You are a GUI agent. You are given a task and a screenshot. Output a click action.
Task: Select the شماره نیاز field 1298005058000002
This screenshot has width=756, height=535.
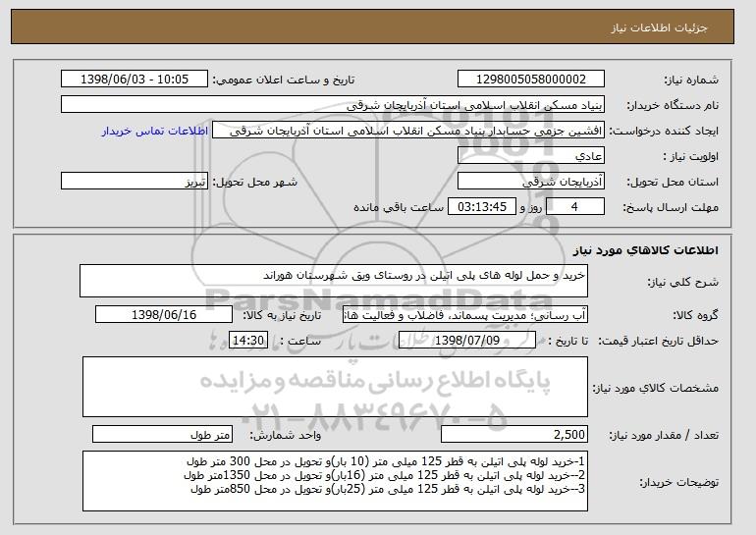coord(531,80)
